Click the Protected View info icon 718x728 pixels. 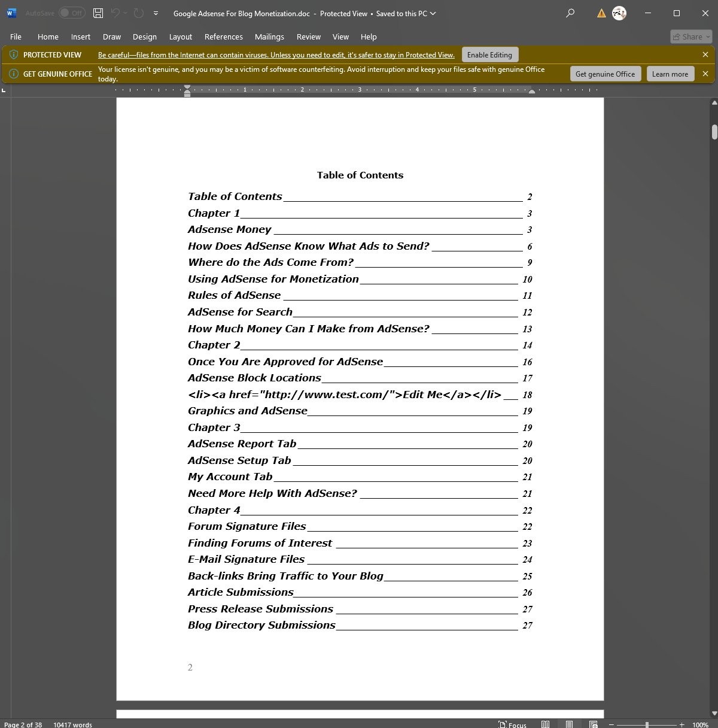pyautogui.click(x=14, y=54)
